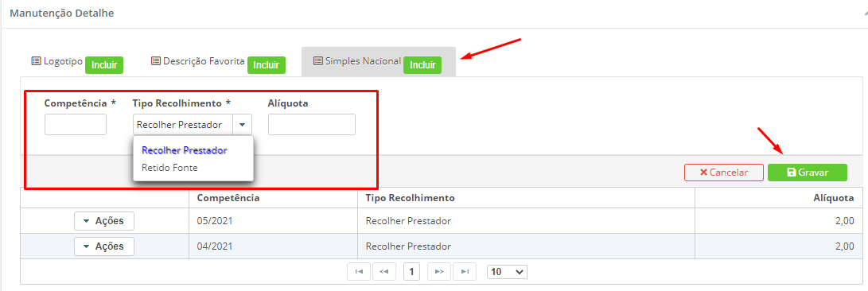This screenshot has width=868, height=291.
Task: Click Incluir next to Logotipo
Action: [104, 64]
